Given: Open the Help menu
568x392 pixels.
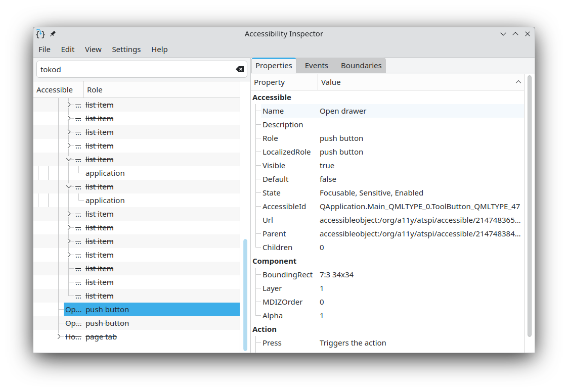Looking at the screenshot, I should tap(159, 50).
